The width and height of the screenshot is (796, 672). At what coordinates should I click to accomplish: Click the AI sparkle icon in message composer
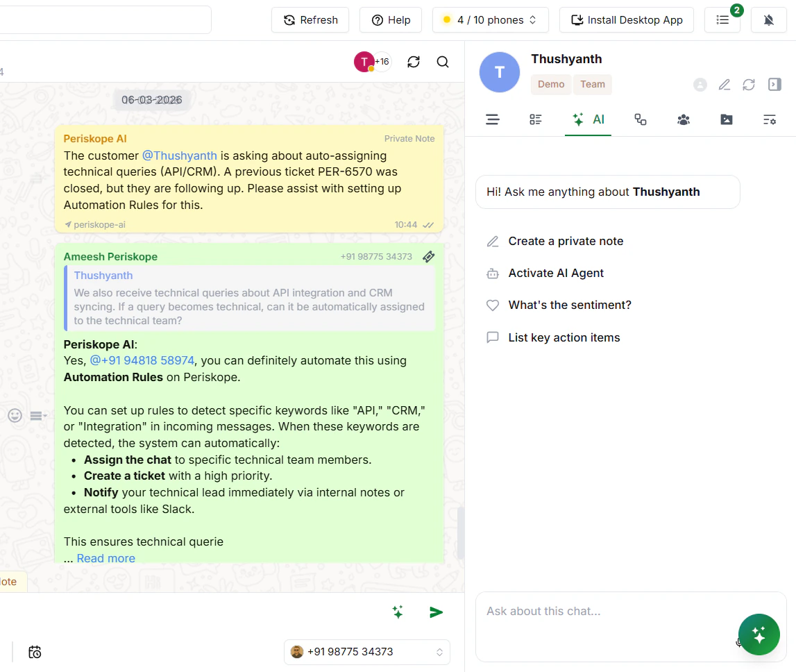tap(398, 612)
